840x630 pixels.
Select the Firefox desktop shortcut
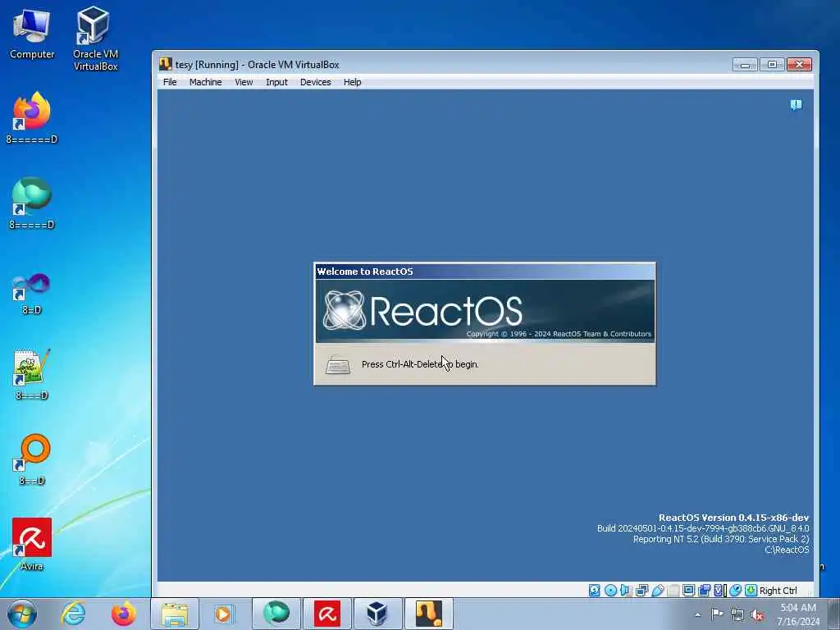(32, 118)
